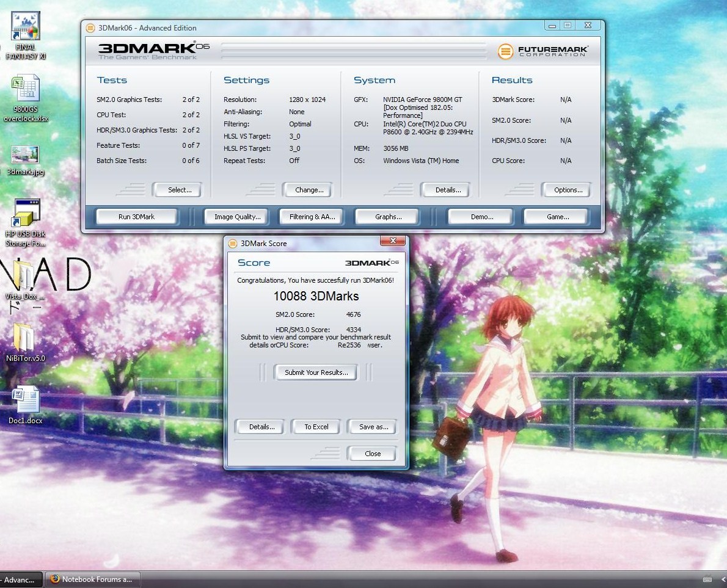Open Filtering & AA... tool
The image size is (727, 588).
(x=312, y=217)
